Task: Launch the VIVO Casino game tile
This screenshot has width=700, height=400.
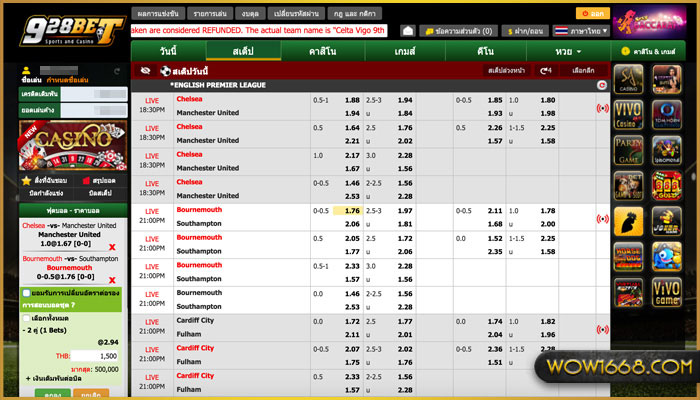Action: pyautogui.click(x=627, y=116)
